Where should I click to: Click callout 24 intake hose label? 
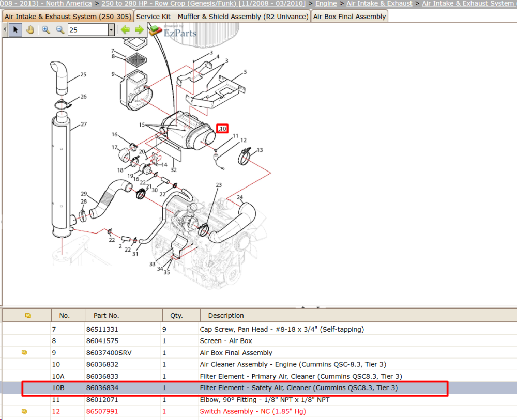[240, 197]
